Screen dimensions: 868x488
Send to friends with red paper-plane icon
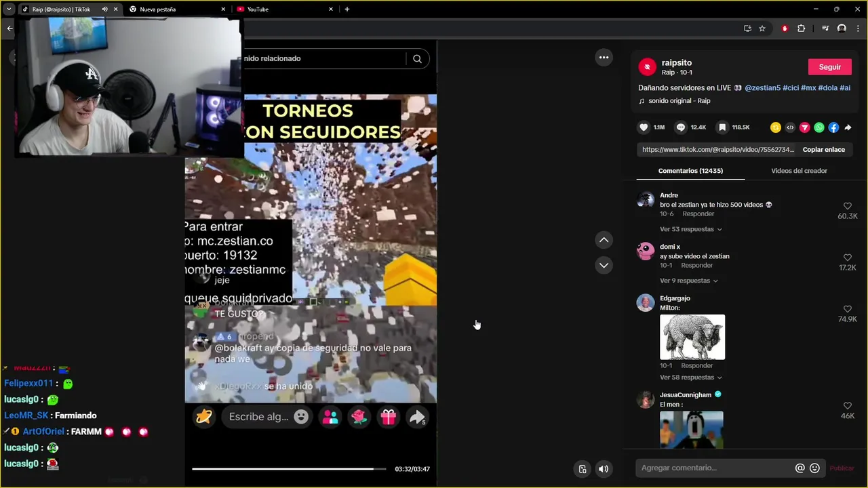(x=805, y=127)
